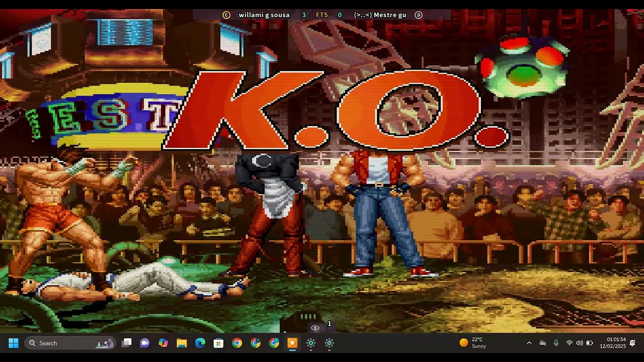Screen dimensions: 644x362
Task: Click player name '(>..<) Mestre gu'
Action: (380, 15)
